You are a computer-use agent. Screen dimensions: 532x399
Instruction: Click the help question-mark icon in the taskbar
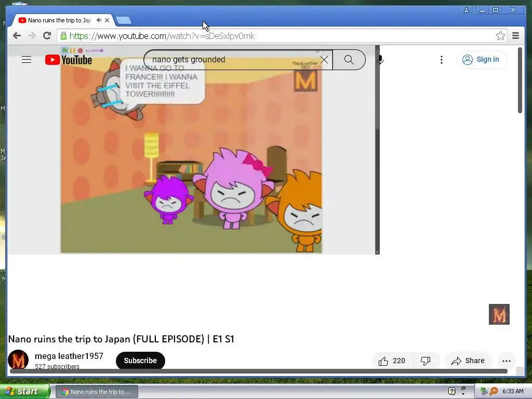tap(451, 391)
